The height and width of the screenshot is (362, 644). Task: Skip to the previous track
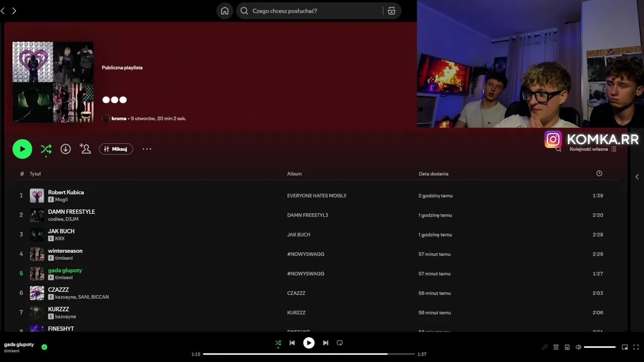pyautogui.click(x=292, y=343)
